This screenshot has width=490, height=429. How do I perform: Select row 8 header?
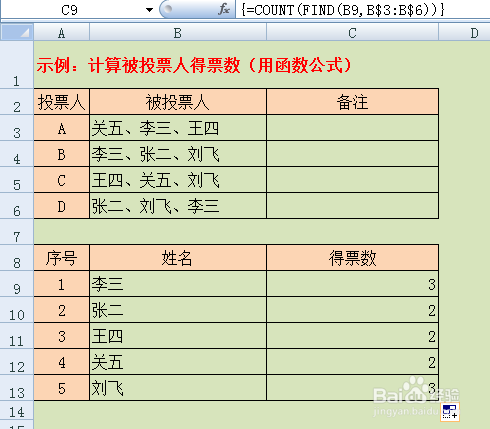tap(17, 258)
